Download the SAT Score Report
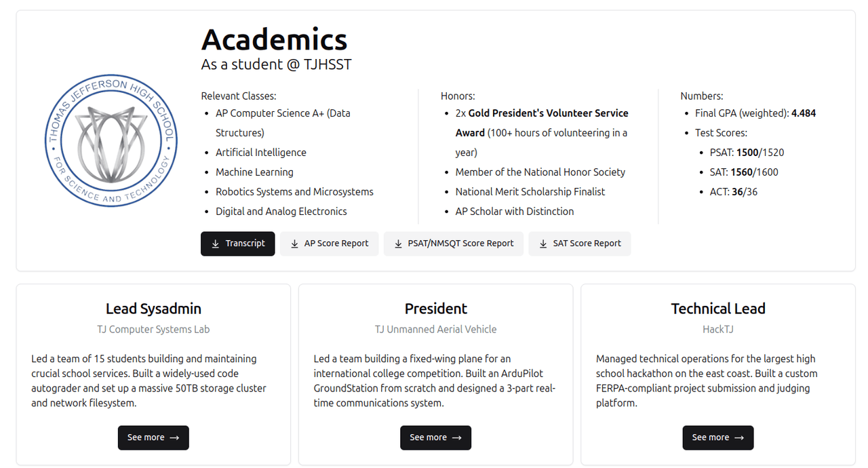This screenshot has width=868, height=468. point(579,243)
